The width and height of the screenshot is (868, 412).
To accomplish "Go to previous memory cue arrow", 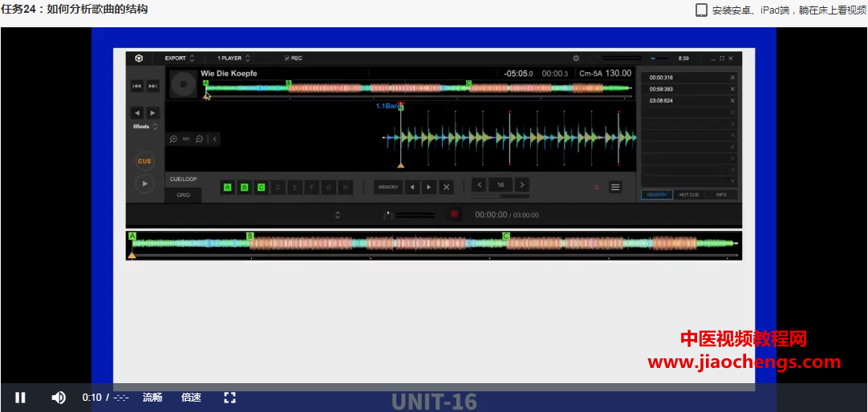I will [412, 188].
